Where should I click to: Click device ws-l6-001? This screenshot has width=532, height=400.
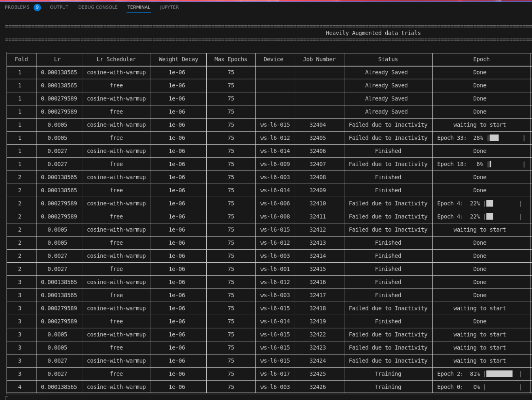click(275, 269)
